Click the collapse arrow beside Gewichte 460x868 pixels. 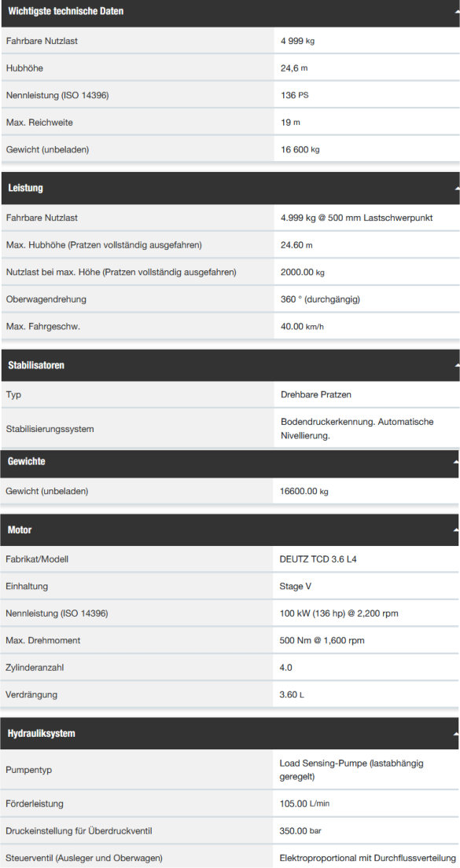point(455,463)
